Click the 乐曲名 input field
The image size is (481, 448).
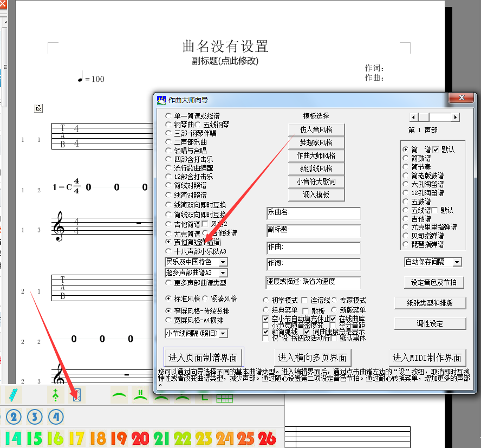tap(314, 213)
